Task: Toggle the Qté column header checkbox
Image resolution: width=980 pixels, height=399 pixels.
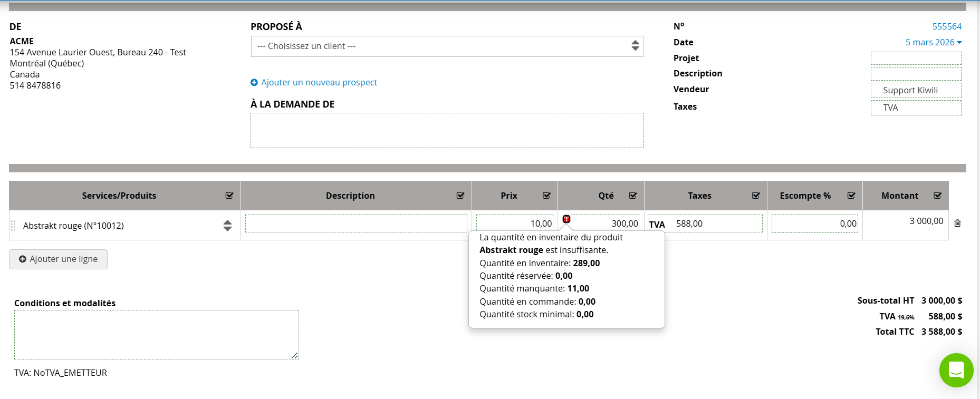Action: [x=633, y=196]
